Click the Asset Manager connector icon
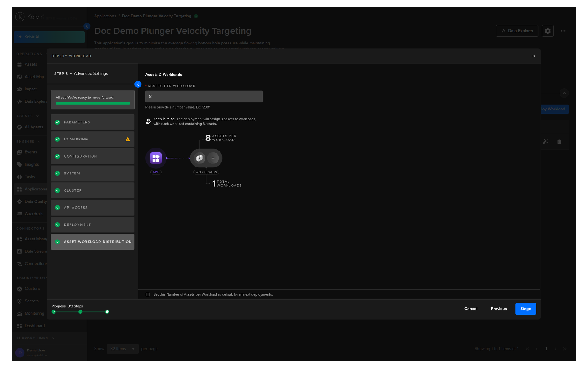588x368 pixels. click(x=20, y=239)
